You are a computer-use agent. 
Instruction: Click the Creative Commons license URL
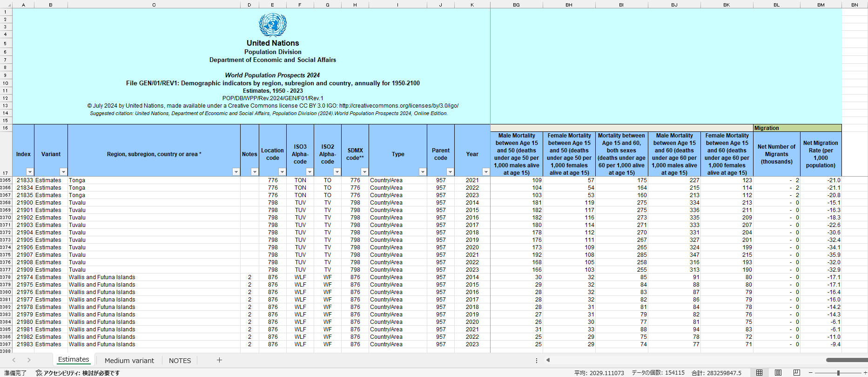(398, 106)
